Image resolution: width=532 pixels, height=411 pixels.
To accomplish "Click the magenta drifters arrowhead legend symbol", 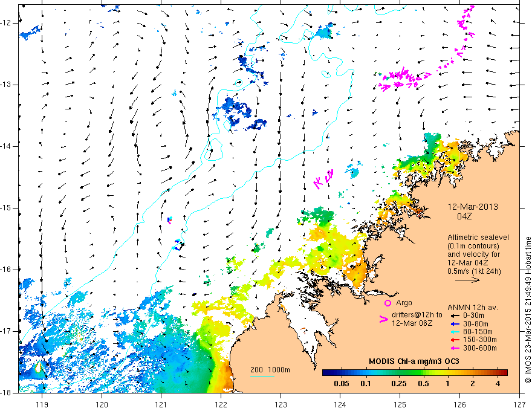I will point(383,319).
